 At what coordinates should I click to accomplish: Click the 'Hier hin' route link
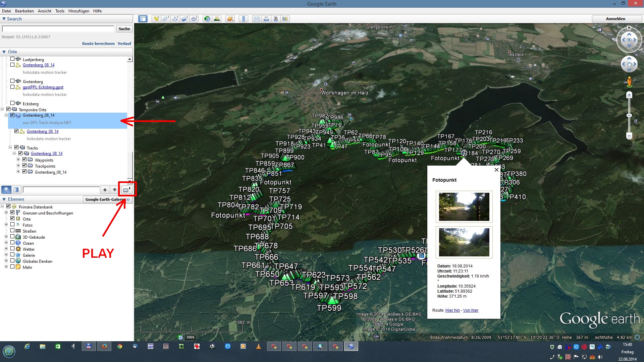452,310
